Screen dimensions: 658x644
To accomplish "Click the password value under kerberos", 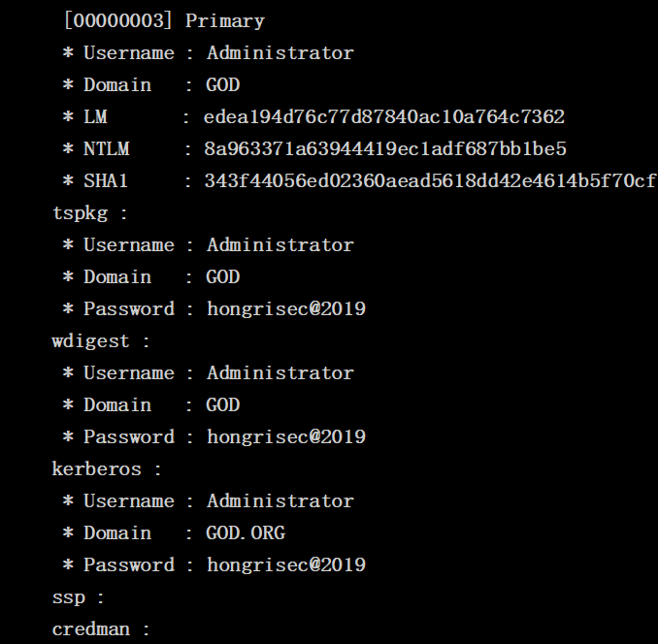I will [x=286, y=565].
